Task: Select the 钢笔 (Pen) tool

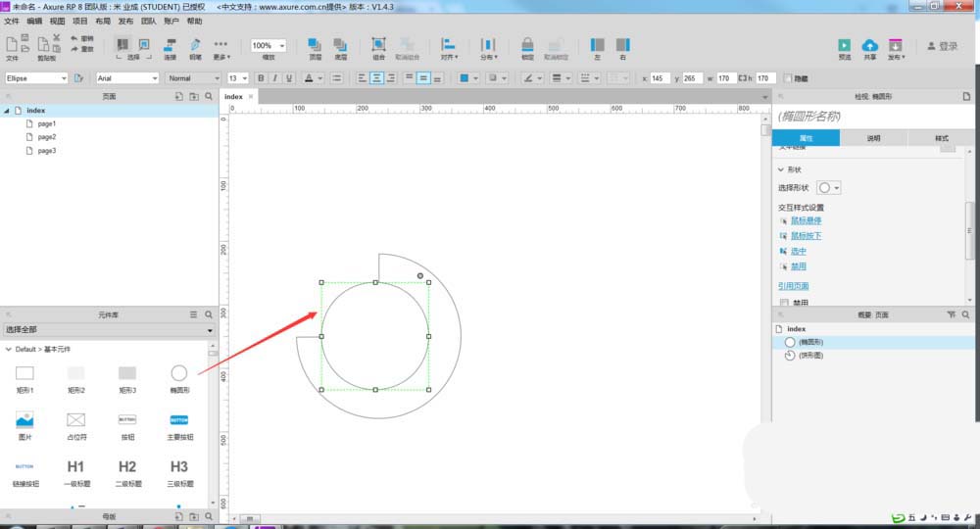Action: pyautogui.click(x=195, y=45)
